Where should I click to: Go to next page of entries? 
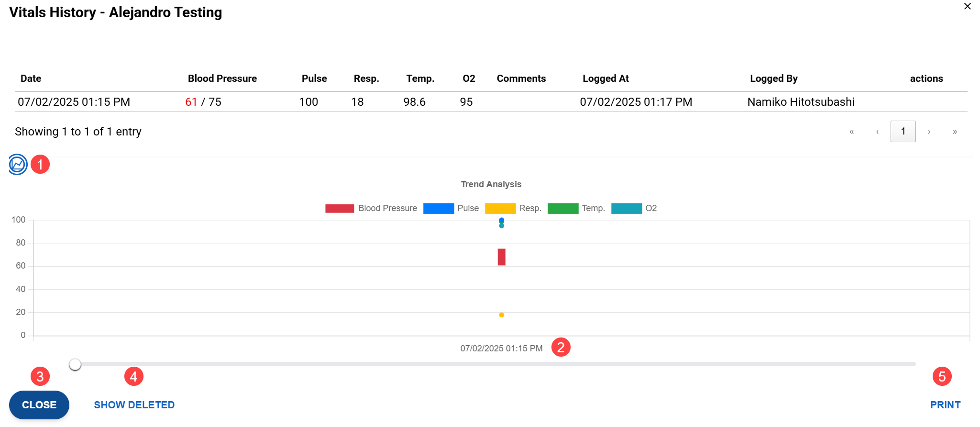[x=929, y=132]
